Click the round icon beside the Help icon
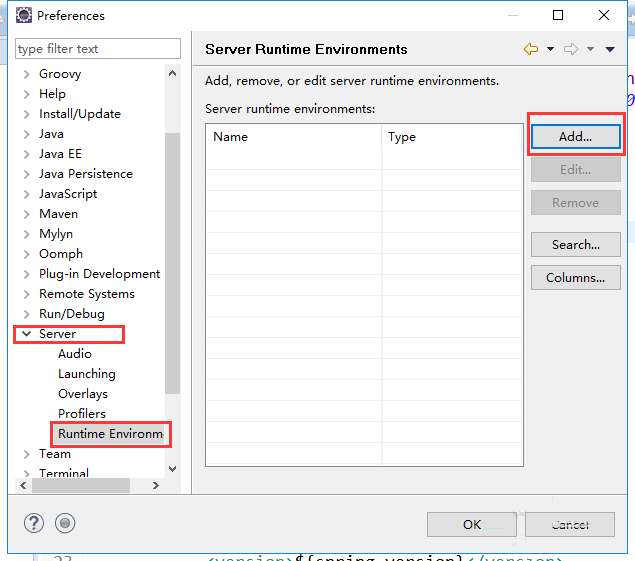This screenshot has height=561, width=635. [65, 523]
